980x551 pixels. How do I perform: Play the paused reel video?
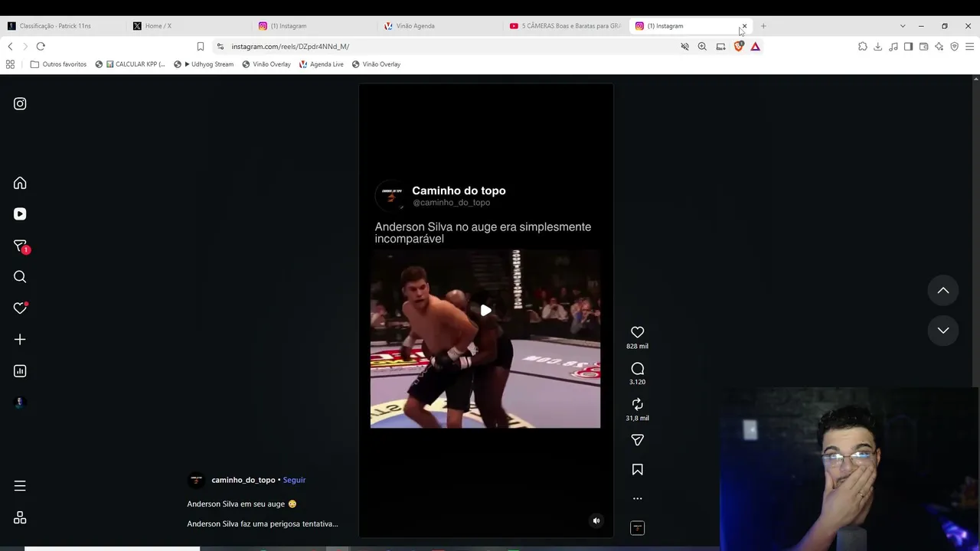485,311
